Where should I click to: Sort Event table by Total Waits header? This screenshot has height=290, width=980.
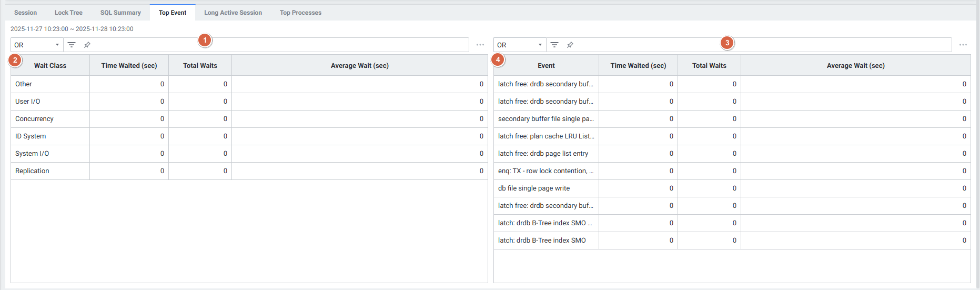pos(709,66)
